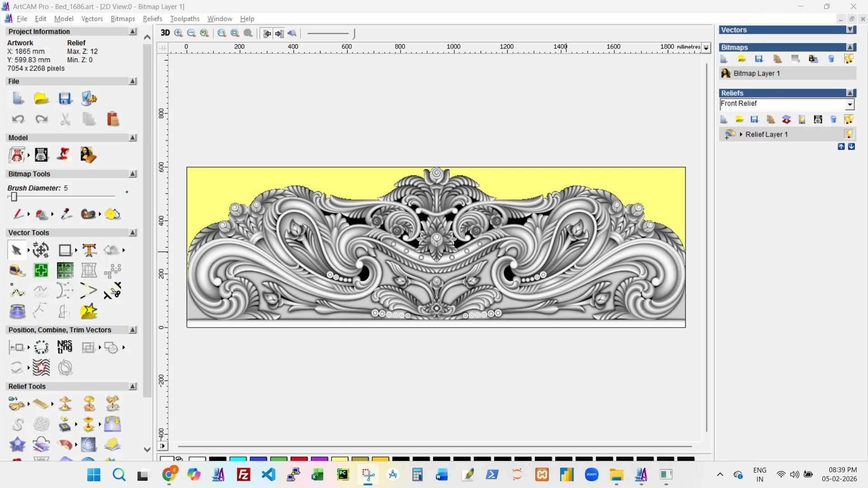Delete bitmap layer with Bitmaps trash icon
This screenshot has height=488, width=868.
click(x=831, y=59)
